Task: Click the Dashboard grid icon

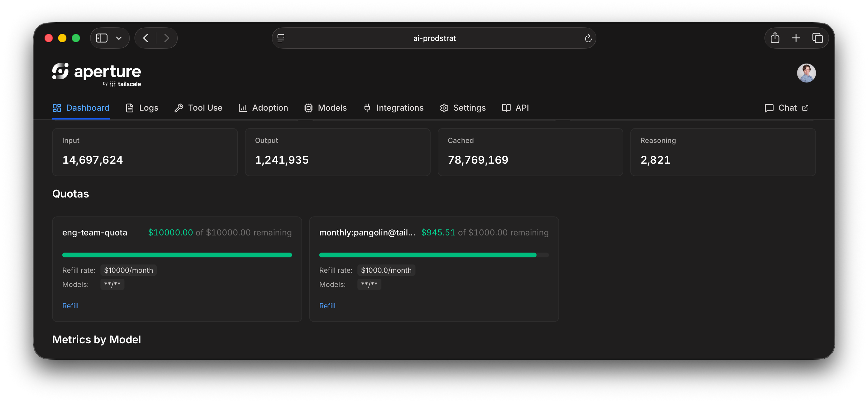Action: (x=57, y=108)
